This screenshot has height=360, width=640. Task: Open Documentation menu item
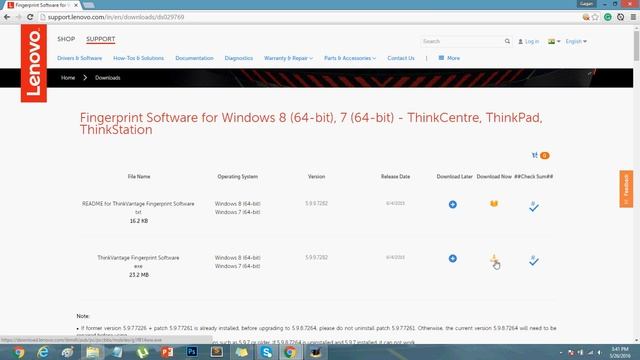(x=194, y=58)
